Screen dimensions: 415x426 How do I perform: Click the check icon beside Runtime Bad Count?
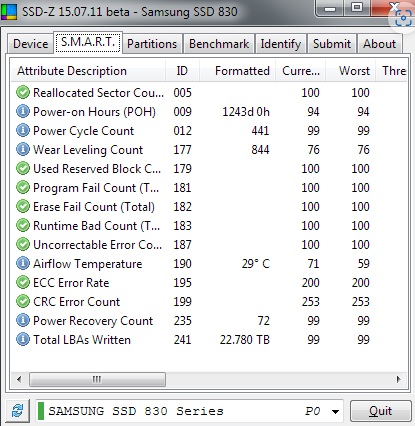tap(23, 225)
